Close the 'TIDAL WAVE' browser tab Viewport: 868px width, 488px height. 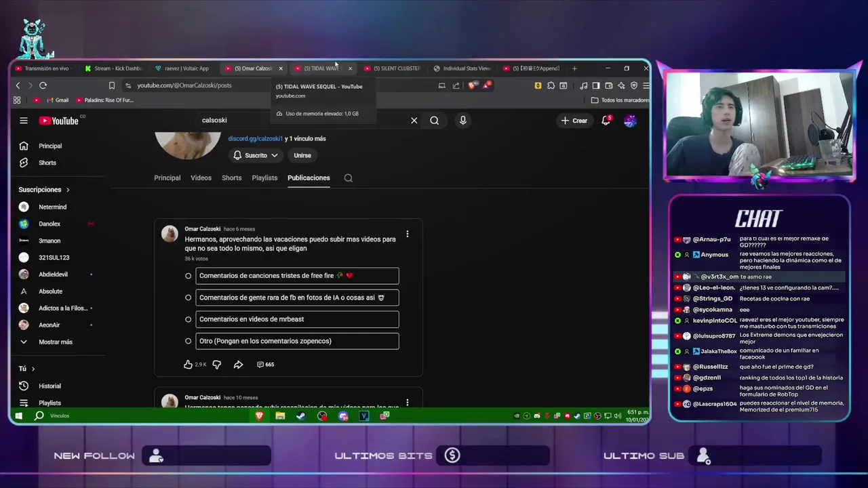[x=350, y=68]
